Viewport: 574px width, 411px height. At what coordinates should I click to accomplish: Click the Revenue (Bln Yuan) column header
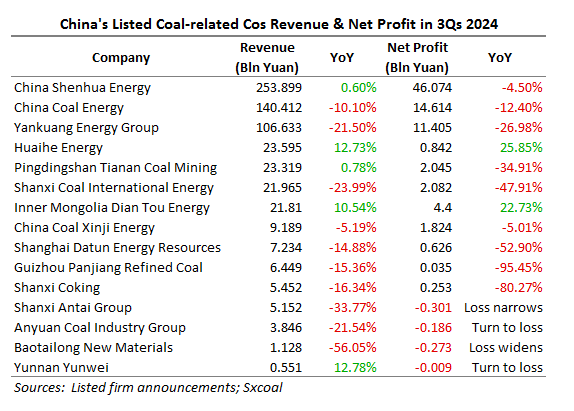tap(267, 57)
